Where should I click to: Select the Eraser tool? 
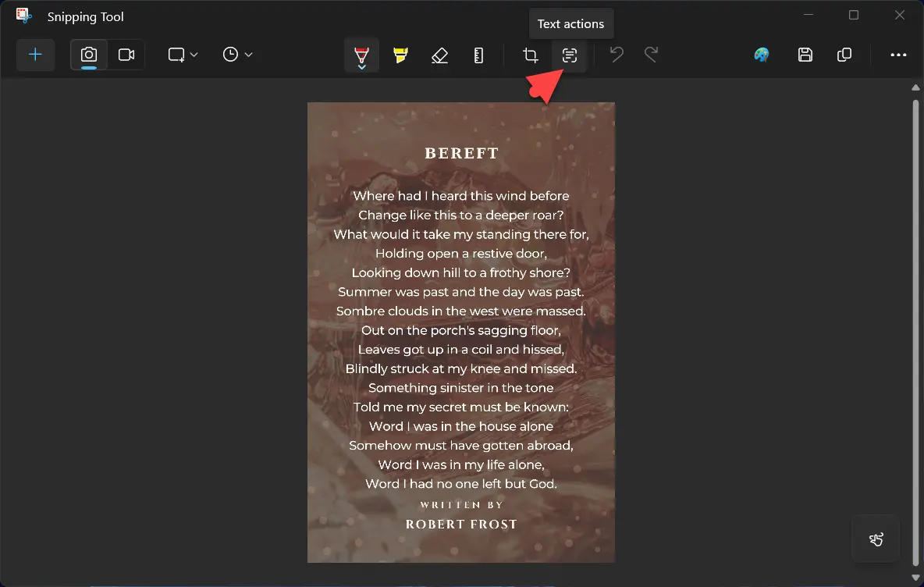[x=439, y=55]
